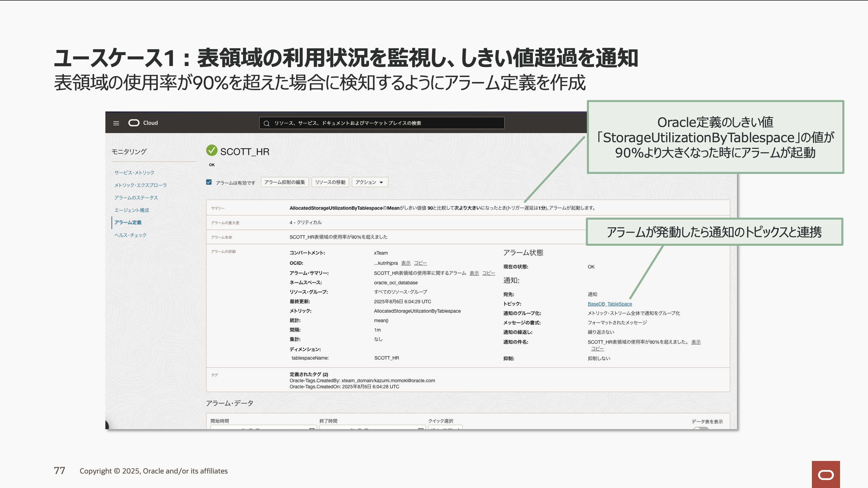This screenshot has width=868, height=488.
Task: Click the search magnifier icon
Action: tap(266, 123)
